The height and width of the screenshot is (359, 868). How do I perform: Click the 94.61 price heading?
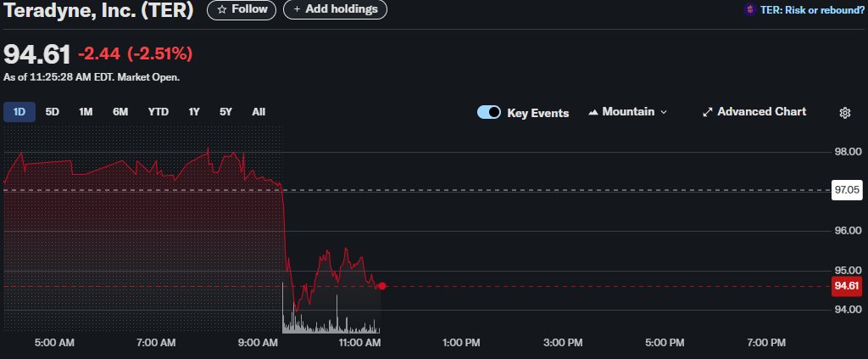[37, 55]
